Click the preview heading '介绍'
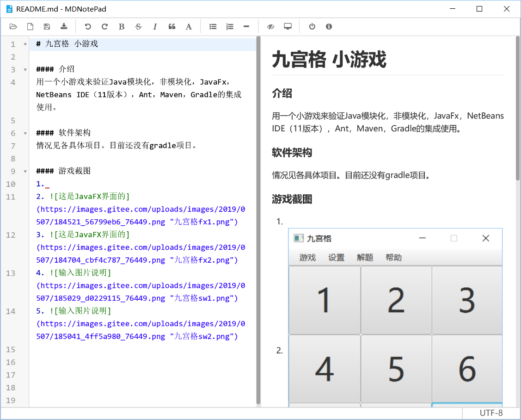The image size is (521, 420). point(282,93)
